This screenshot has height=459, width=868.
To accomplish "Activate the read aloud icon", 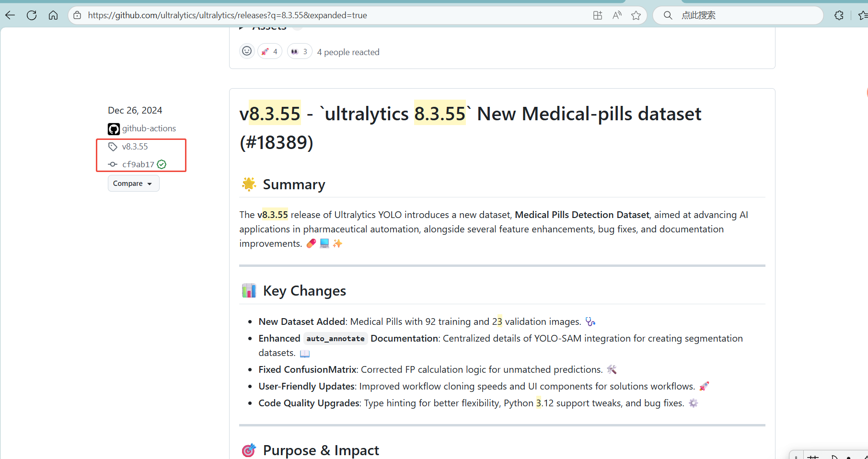I will click(x=617, y=15).
